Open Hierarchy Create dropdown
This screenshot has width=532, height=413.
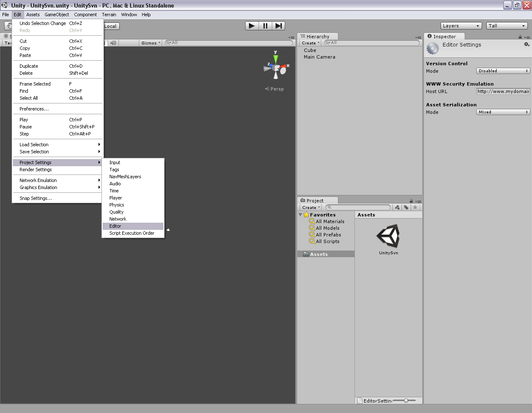coord(310,43)
